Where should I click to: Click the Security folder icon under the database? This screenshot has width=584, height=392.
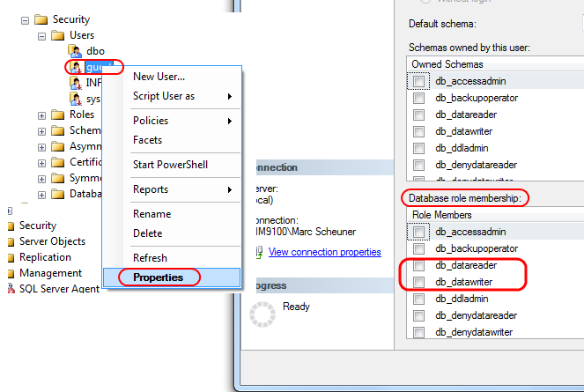pos(41,19)
